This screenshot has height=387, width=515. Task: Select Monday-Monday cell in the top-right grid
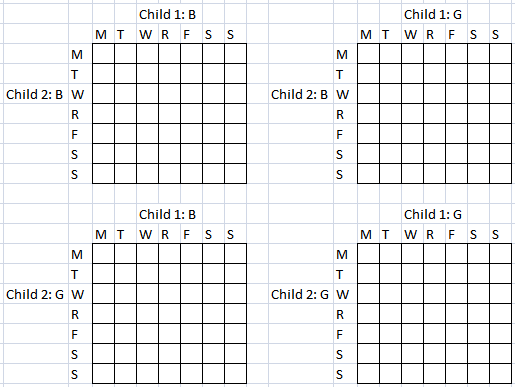(x=368, y=54)
